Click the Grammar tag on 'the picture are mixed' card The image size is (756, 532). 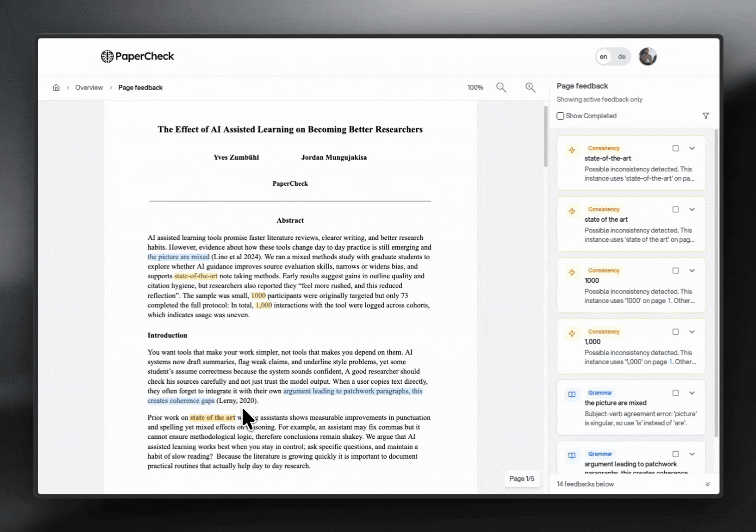click(x=600, y=393)
